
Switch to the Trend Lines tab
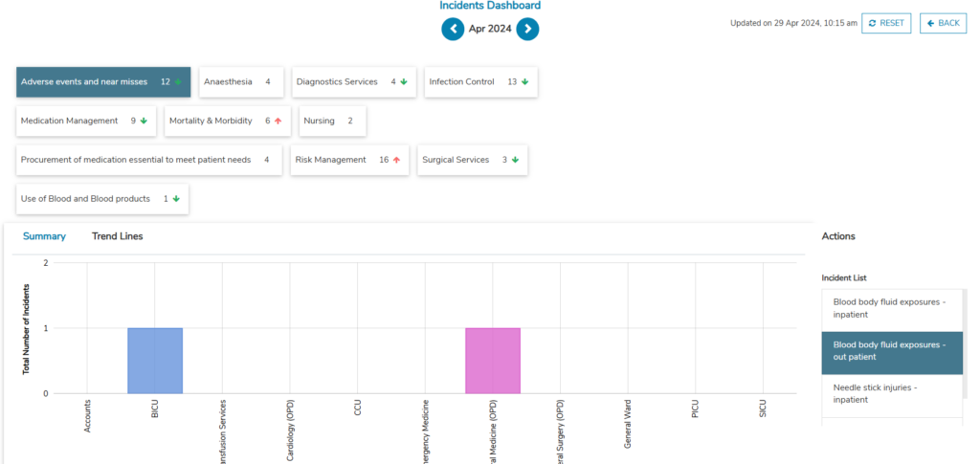pos(117,236)
